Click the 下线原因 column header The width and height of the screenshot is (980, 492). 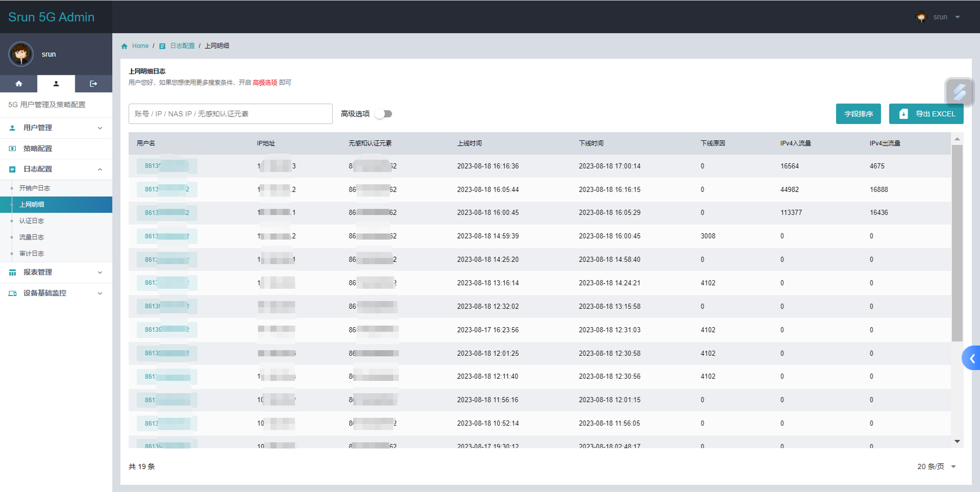[713, 143]
